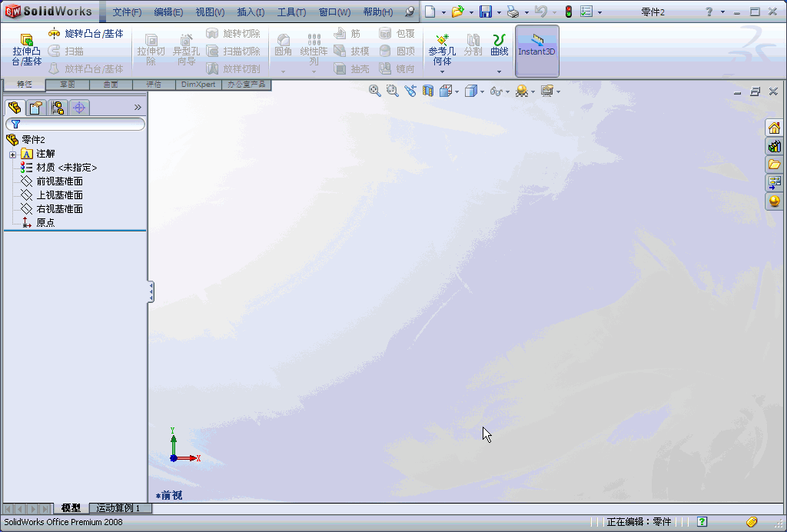Switch to the 评估 (Evaluate) tab

pos(154,85)
